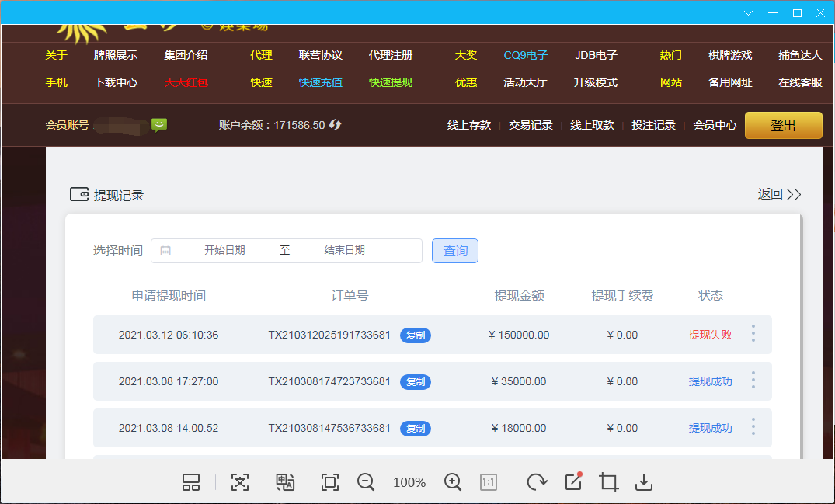Open the 交易记录 menu item
The width and height of the screenshot is (835, 504).
click(531, 125)
